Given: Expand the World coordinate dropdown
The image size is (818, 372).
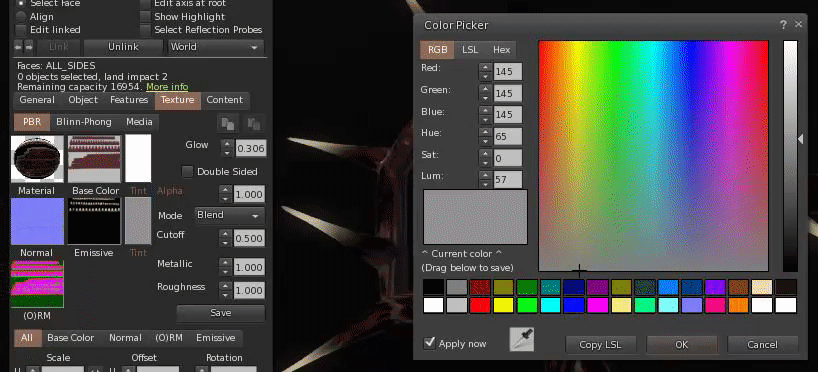Looking at the screenshot, I should click(x=216, y=47).
